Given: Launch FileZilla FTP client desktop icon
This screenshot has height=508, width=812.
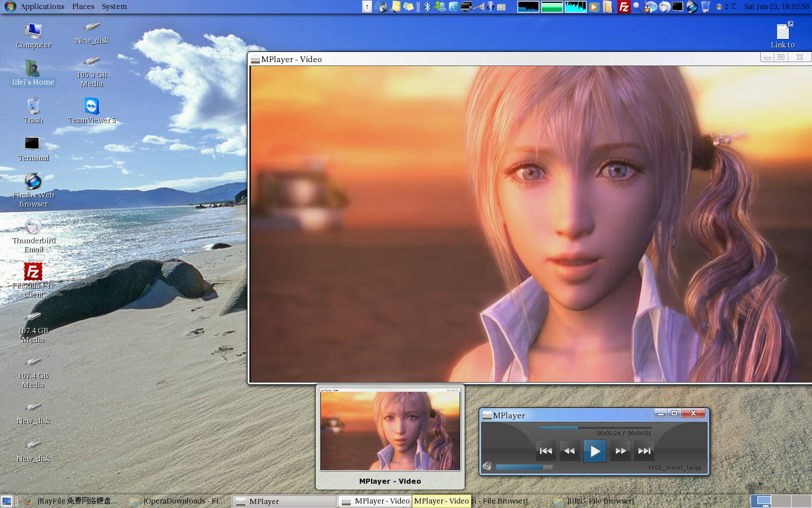Looking at the screenshot, I should pyautogui.click(x=33, y=280).
